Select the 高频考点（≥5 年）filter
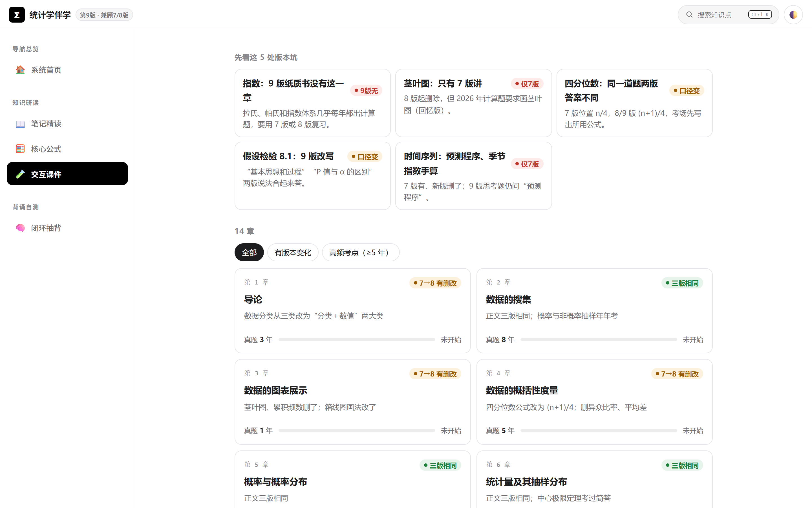 [x=361, y=252]
